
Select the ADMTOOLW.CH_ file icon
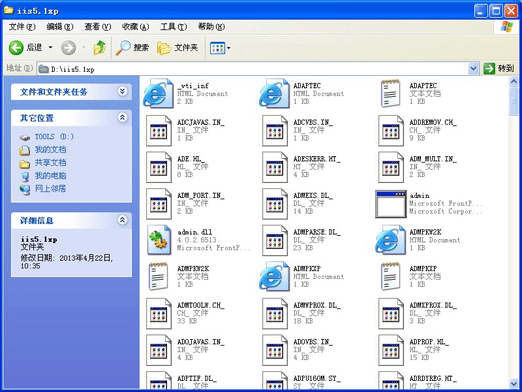(159, 313)
